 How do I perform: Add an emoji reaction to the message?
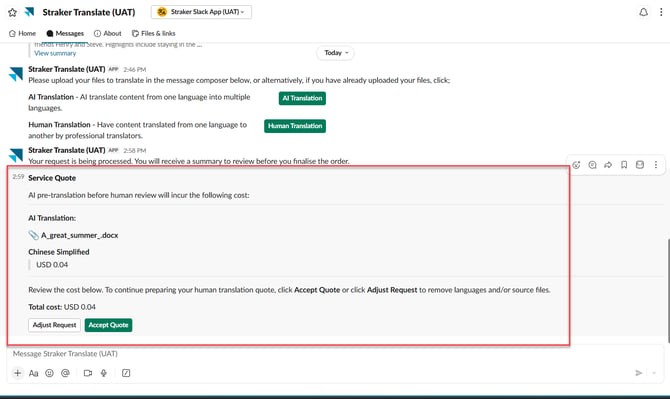coord(576,165)
